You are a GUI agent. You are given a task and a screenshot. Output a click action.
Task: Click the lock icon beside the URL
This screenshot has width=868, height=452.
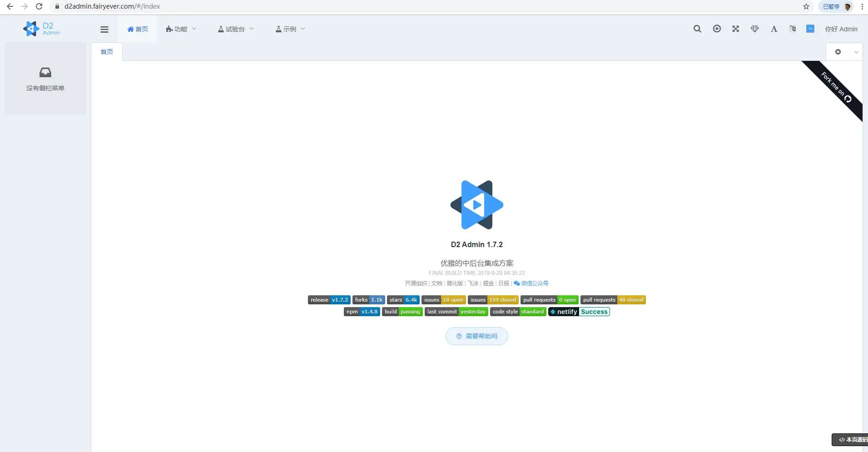point(57,6)
